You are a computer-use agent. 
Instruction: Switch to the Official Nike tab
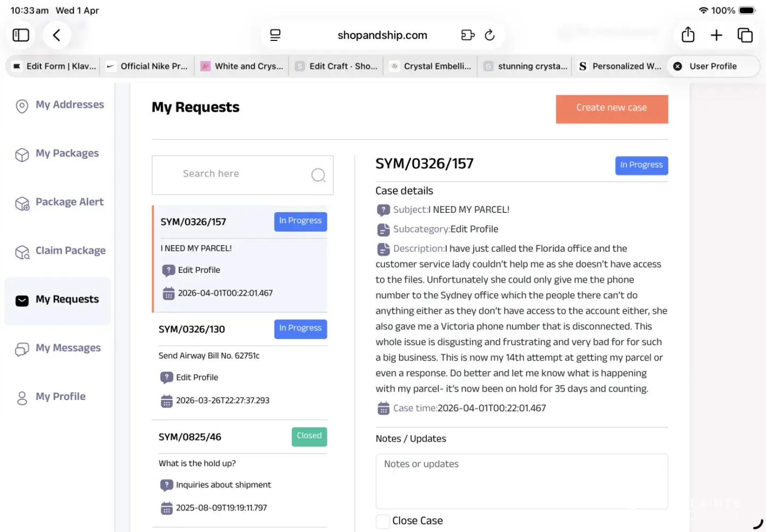[148, 66]
